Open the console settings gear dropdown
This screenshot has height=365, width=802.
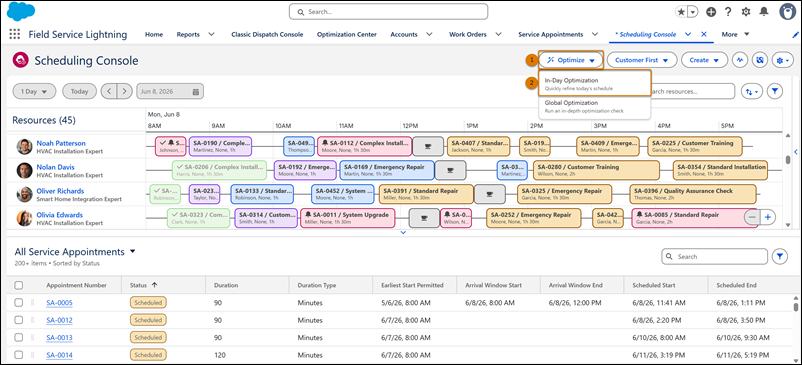[783, 60]
